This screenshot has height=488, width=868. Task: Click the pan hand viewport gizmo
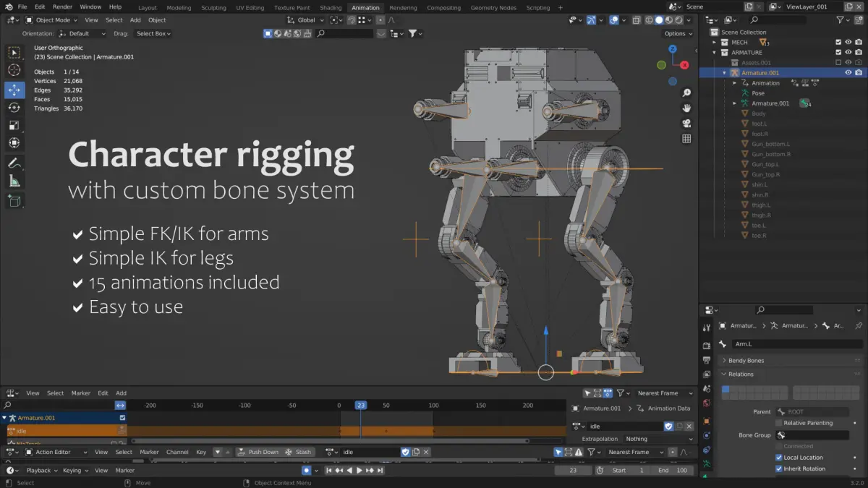[686, 108]
